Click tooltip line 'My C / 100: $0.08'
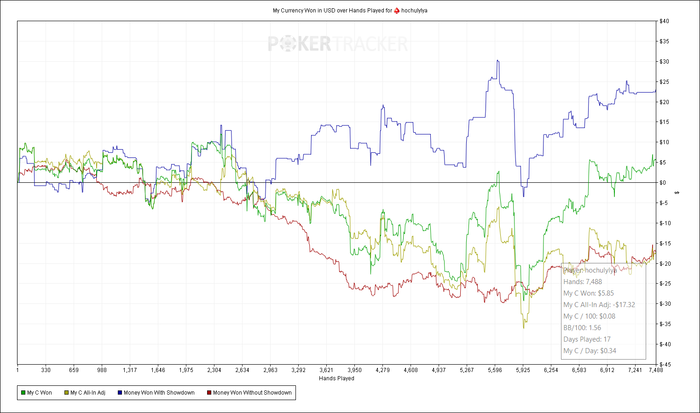Image resolution: width=700 pixels, height=413 pixels. 589,316
